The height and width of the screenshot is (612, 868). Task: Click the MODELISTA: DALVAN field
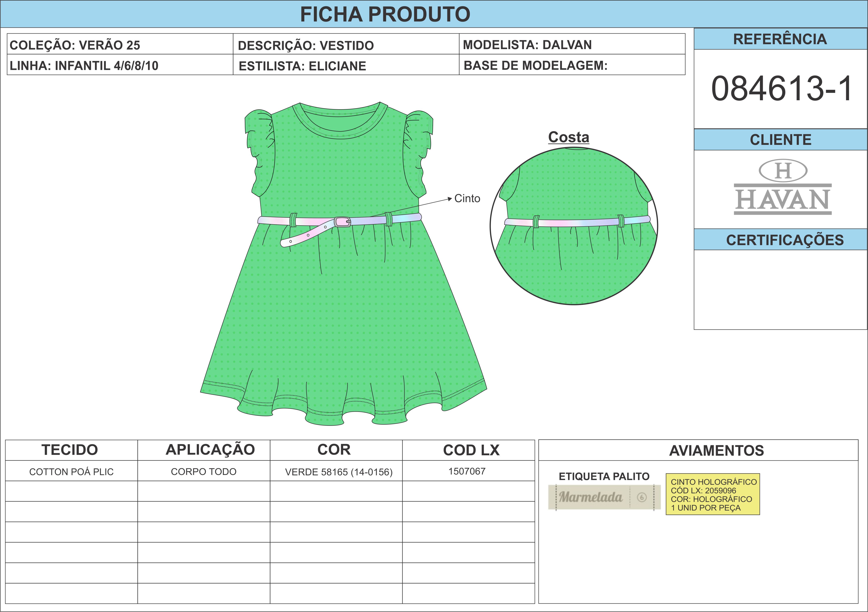tap(527, 45)
